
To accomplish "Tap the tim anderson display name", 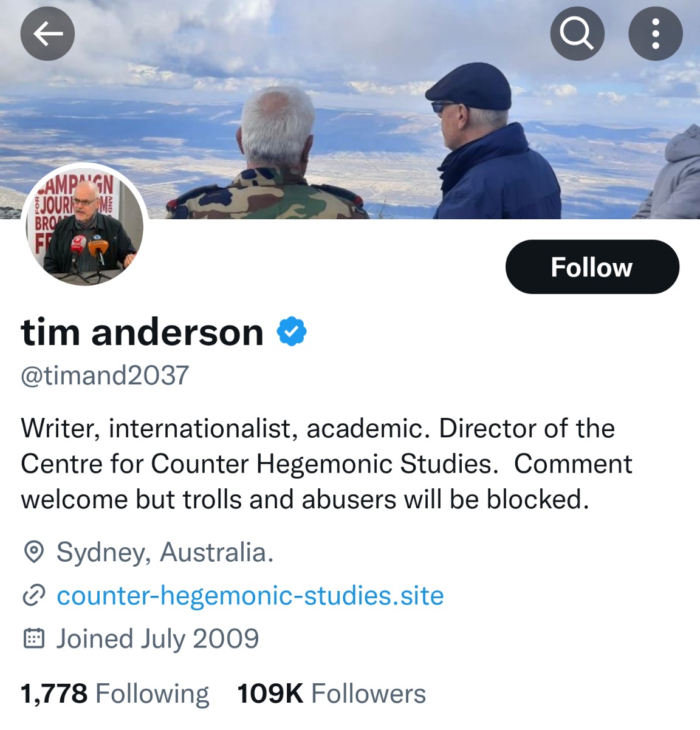I will click(x=142, y=332).
